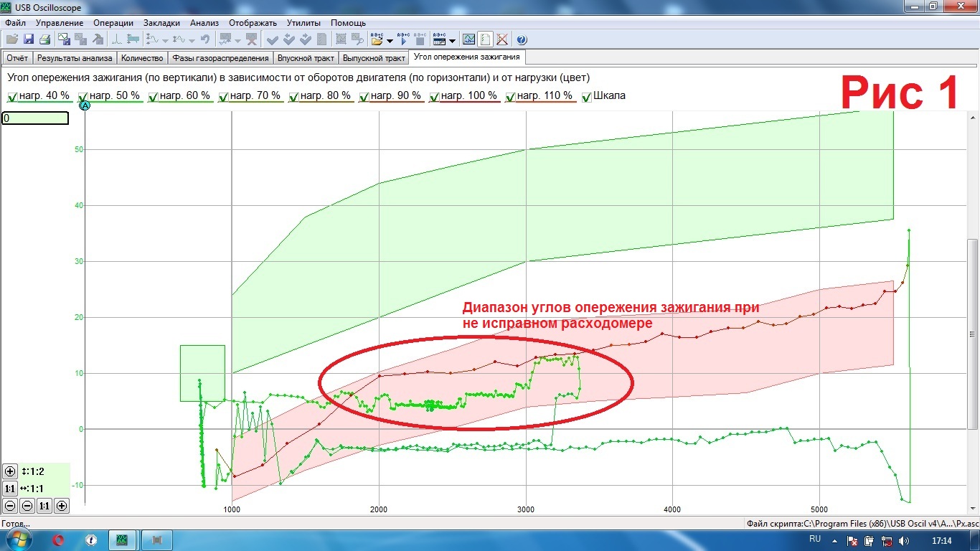The height and width of the screenshot is (551, 980).
Task: Click the A:B+C script panel icon
Action: click(439, 39)
